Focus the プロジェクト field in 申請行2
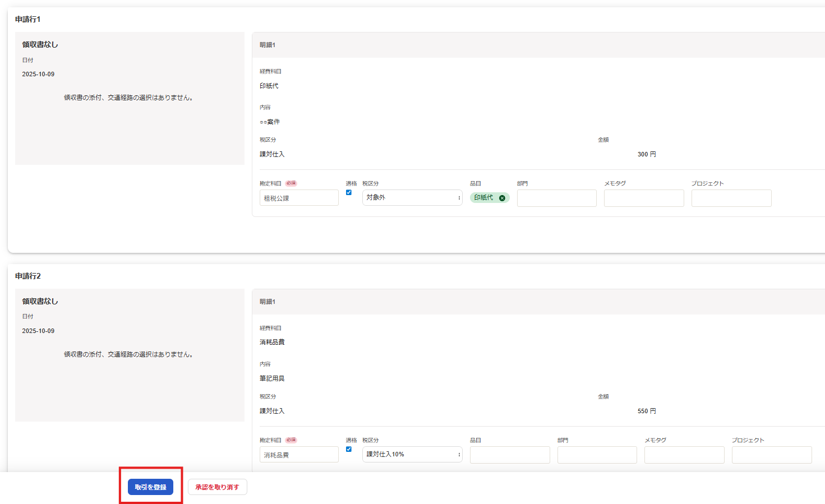The image size is (825, 504). tap(772, 455)
